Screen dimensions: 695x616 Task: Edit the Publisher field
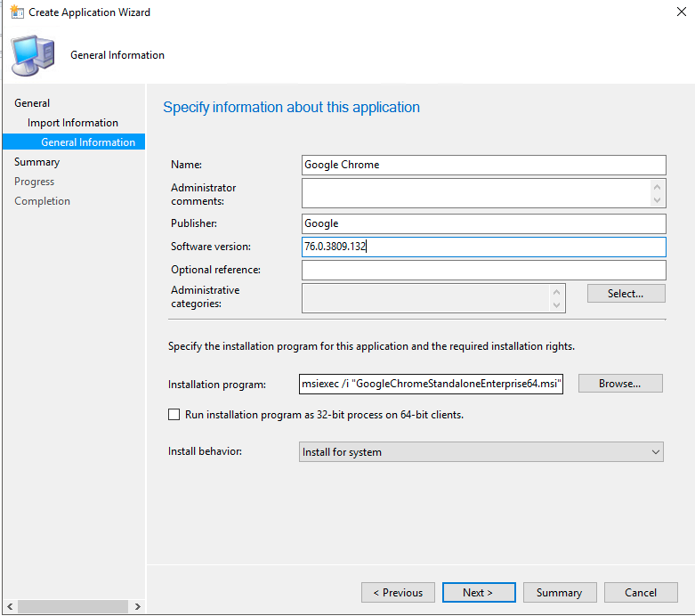pyautogui.click(x=483, y=224)
